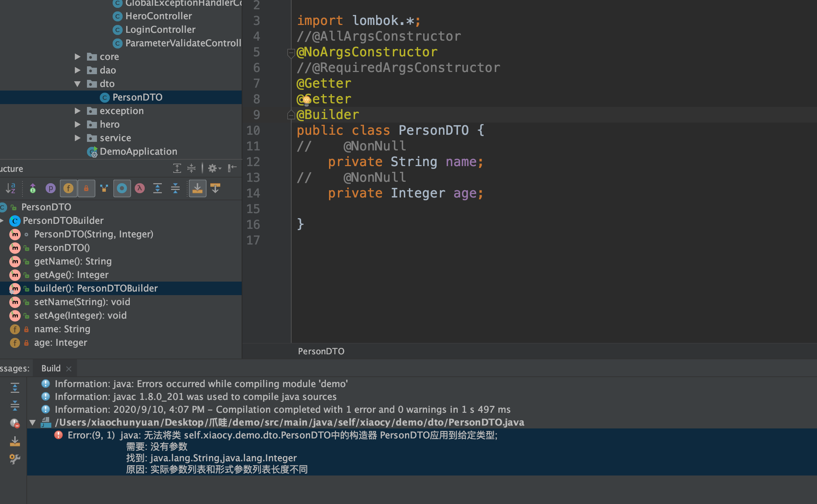Toggle Show Non-Public lock icon
Image resolution: width=817 pixels, height=504 pixels.
pos(86,188)
